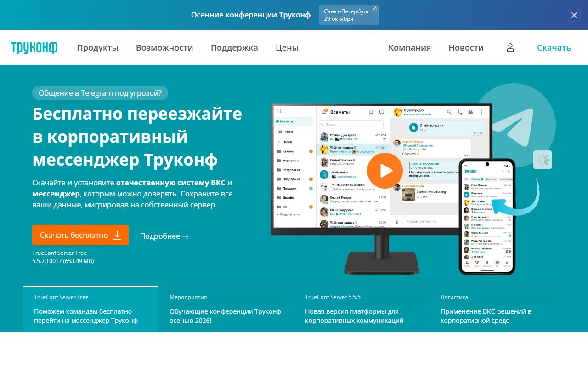Click the Скачать link in header
The width and height of the screenshot is (588, 368).
554,48
